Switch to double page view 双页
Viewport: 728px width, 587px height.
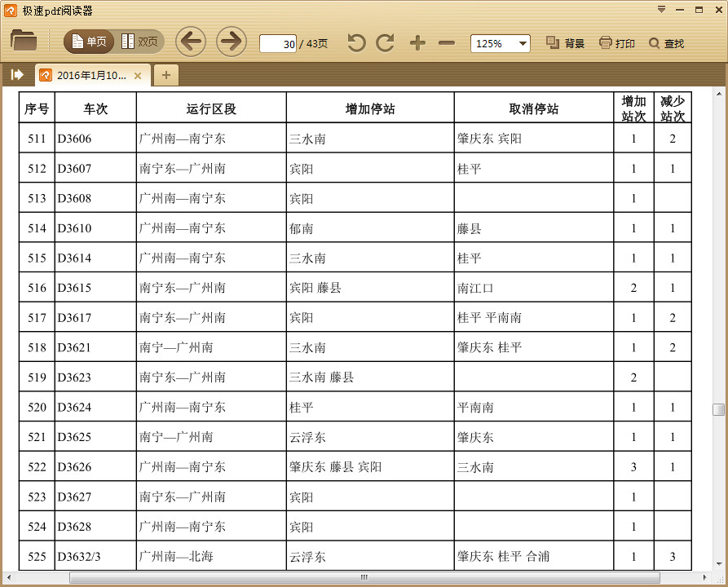[139, 42]
